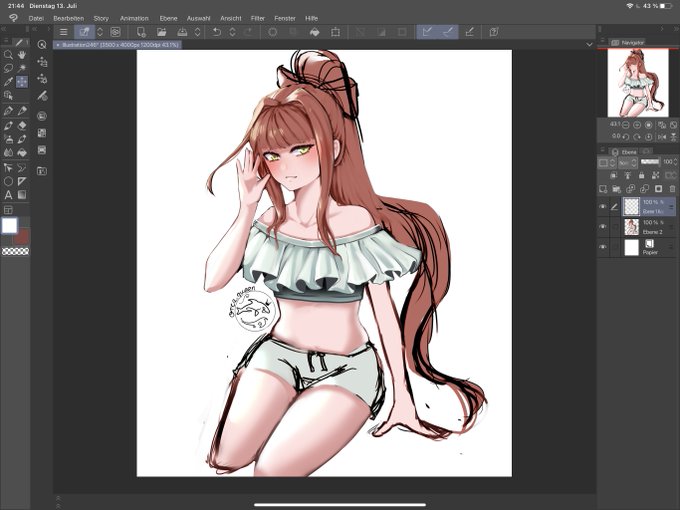680x510 pixels.
Task: Toggle the second snap ruler button
Action: (x=448, y=32)
